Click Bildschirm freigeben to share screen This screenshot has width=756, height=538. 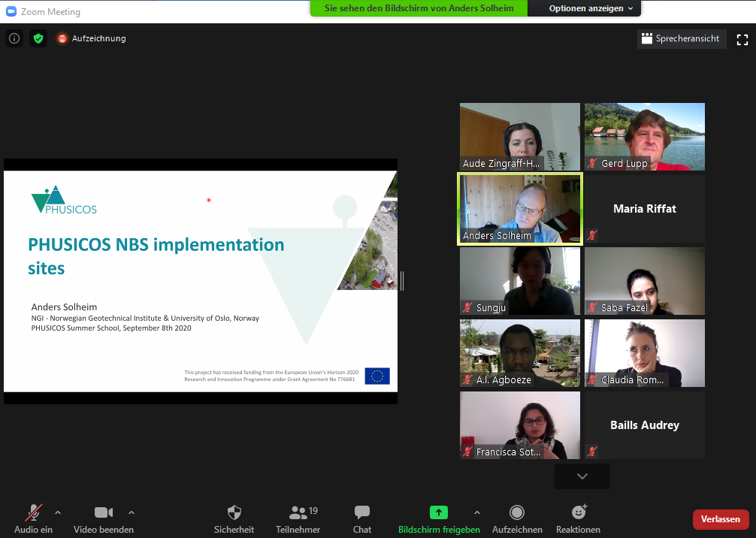click(439, 518)
